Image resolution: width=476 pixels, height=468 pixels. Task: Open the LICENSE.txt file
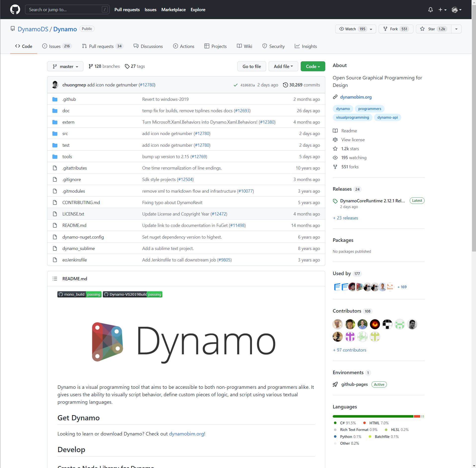73,214
